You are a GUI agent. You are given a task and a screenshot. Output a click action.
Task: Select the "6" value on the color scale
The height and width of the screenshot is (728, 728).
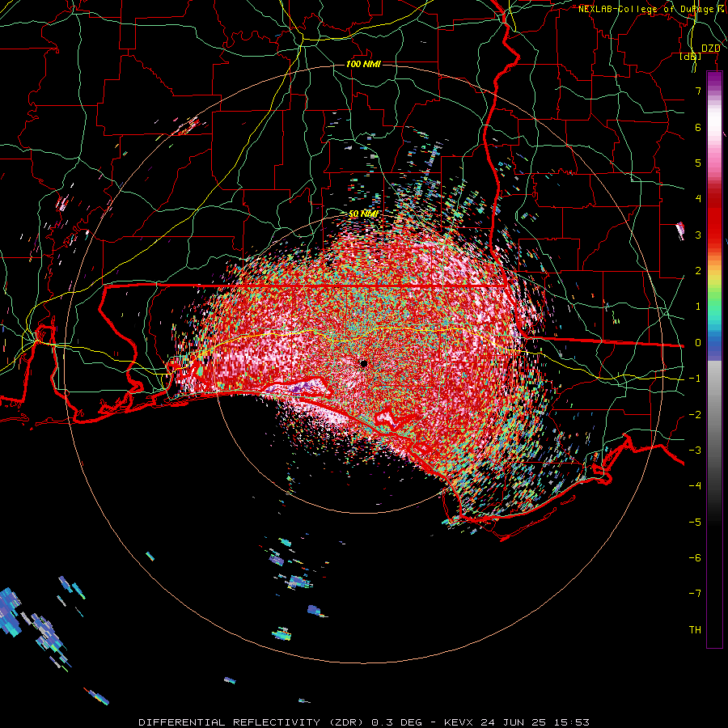click(x=698, y=127)
